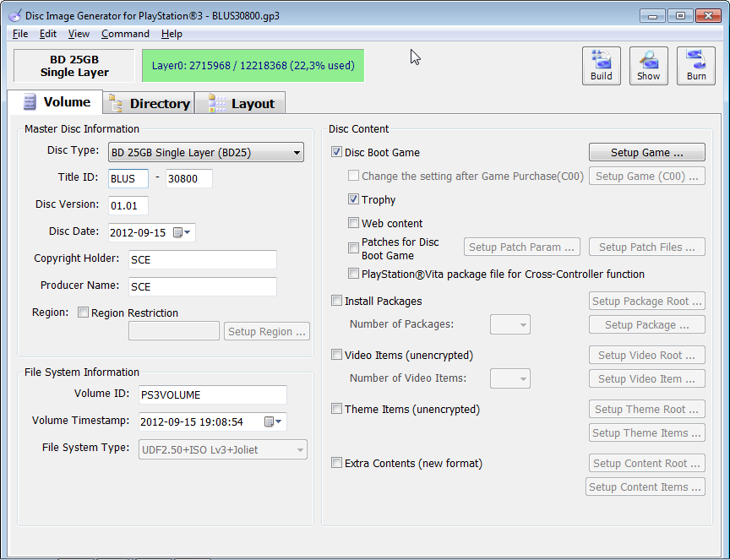Image resolution: width=730 pixels, height=560 pixels.
Task: Open the File System Type dropdown
Action: point(222,449)
